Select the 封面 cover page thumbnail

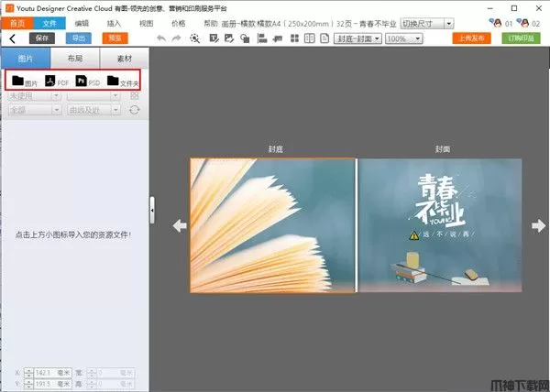439,225
